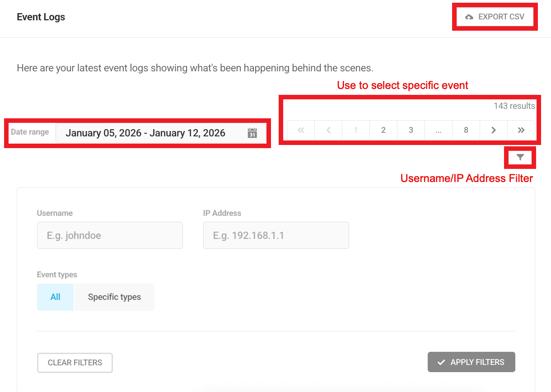Go to next page with right arrow
The image size is (551, 392).
[x=493, y=130]
